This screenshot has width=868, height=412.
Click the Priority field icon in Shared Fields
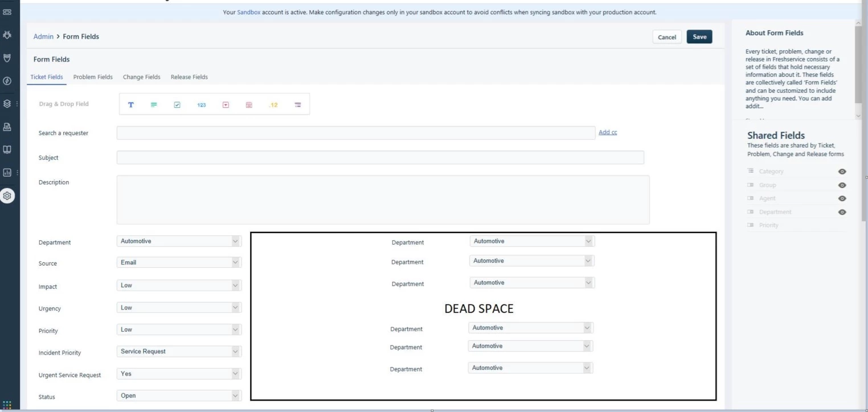(x=751, y=225)
